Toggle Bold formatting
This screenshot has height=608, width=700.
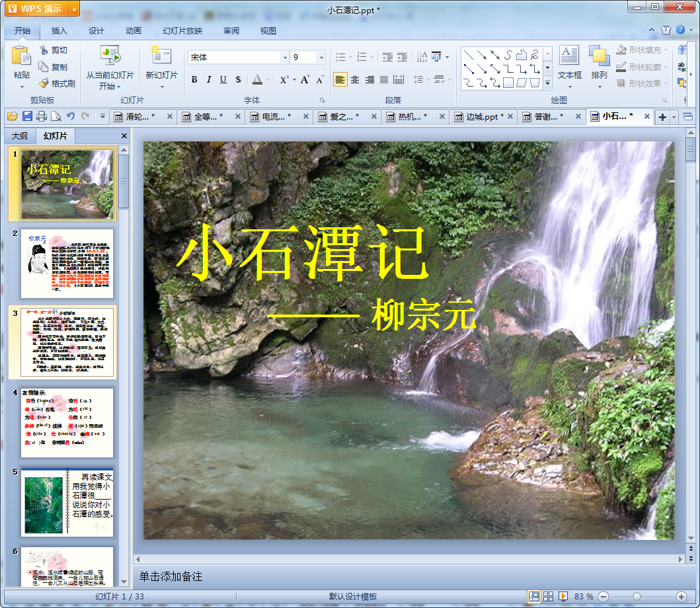pos(194,79)
